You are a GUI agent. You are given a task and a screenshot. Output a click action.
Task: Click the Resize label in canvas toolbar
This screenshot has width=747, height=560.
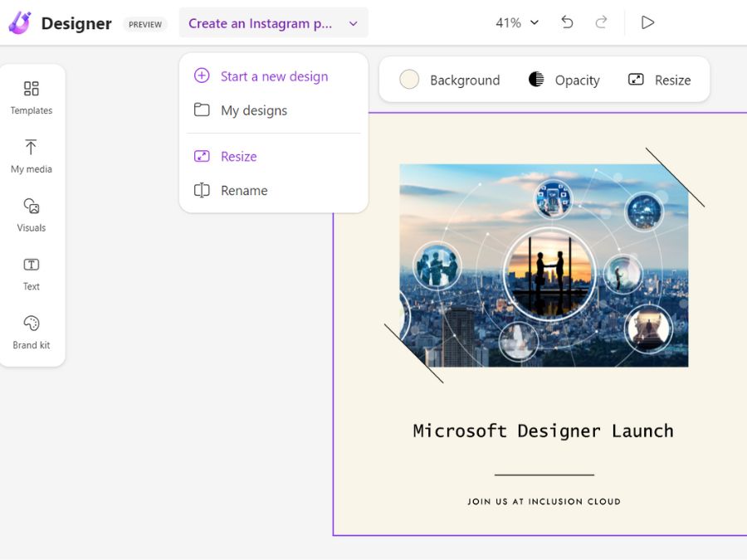pos(672,80)
